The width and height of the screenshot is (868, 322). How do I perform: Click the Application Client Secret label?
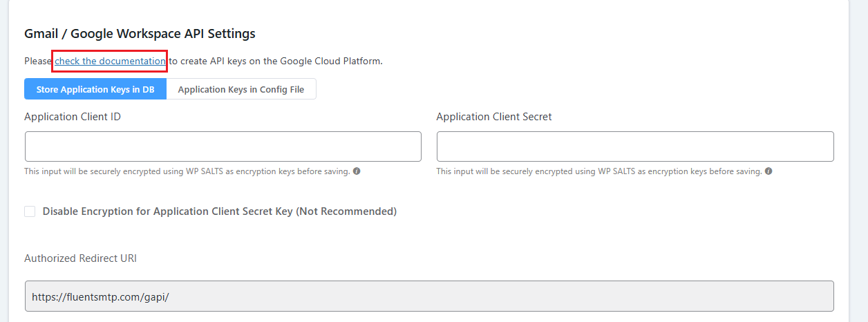[494, 117]
